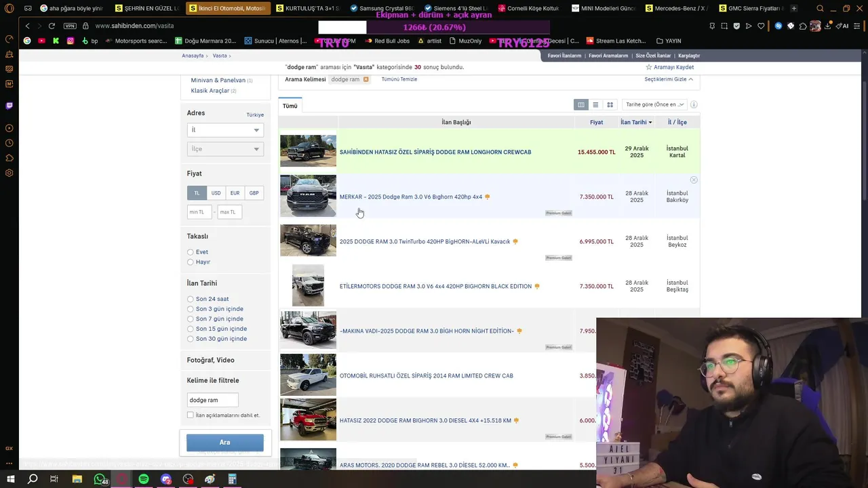Viewport: 868px width, 488px height.
Task: Reload the page with the refresh icon
Action: [52, 26]
